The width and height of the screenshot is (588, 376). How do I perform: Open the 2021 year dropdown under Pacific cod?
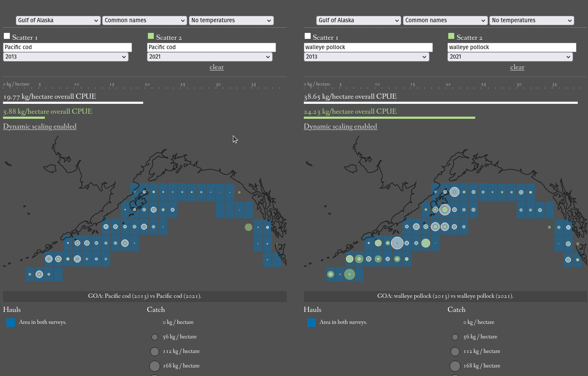[x=210, y=57]
